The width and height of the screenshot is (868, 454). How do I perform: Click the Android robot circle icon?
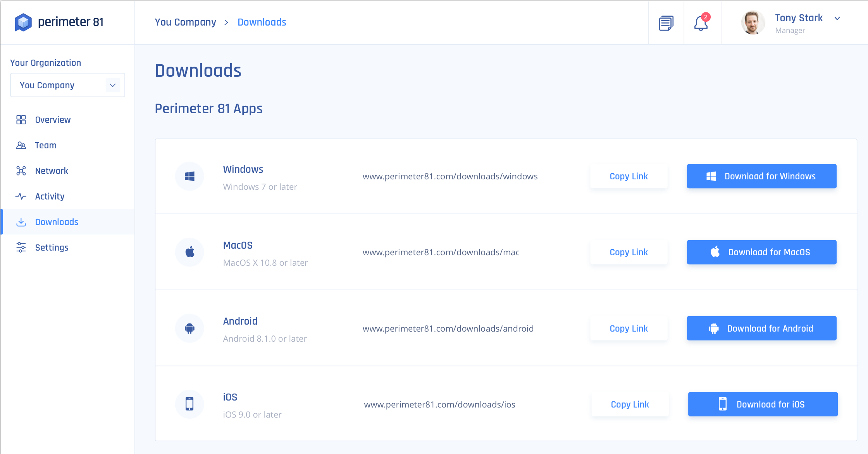click(x=189, y=328)
